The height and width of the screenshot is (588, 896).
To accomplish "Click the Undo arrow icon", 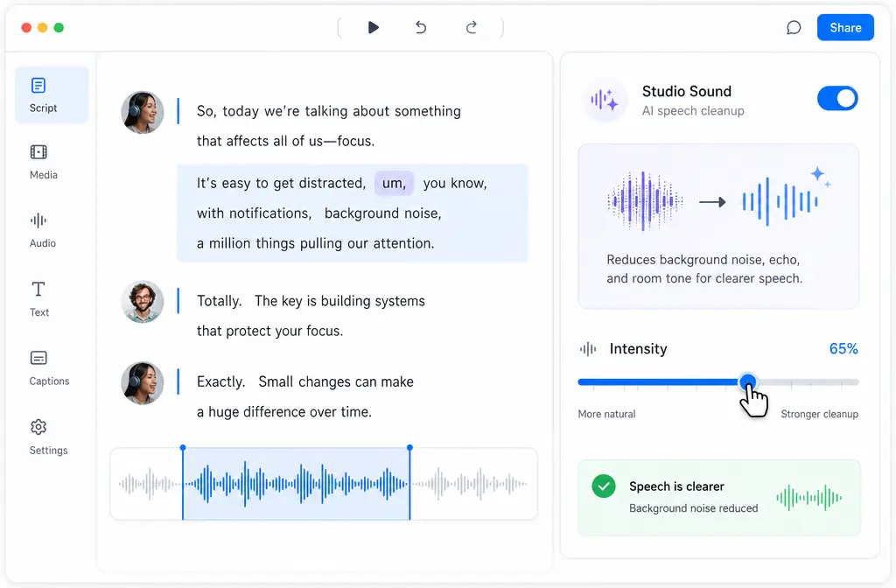I will pyautogui.click(x=421, y=27).
